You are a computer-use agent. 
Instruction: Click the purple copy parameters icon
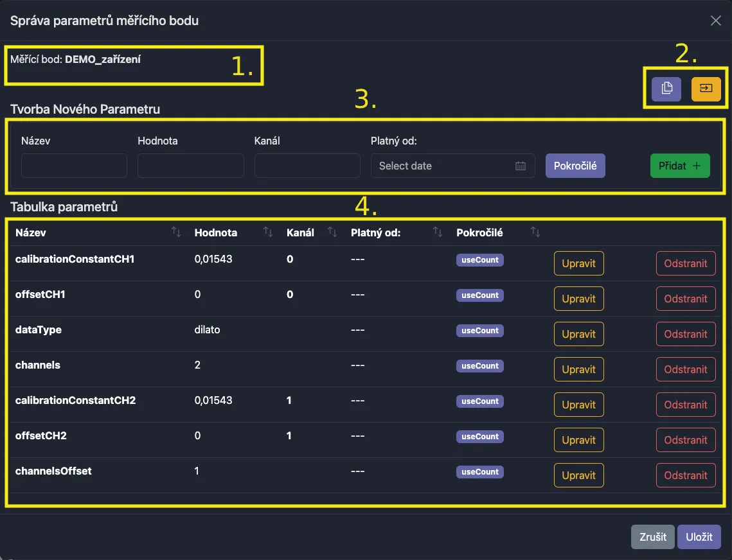click(666, 89)
